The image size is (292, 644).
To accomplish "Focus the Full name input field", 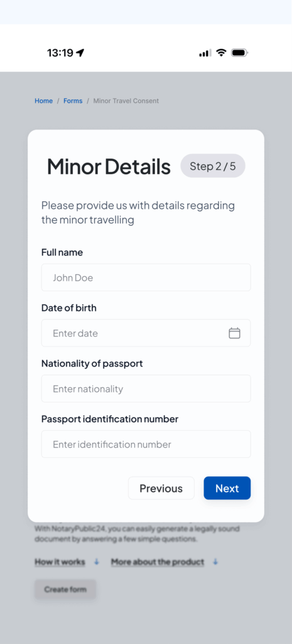I will [146, 277].
